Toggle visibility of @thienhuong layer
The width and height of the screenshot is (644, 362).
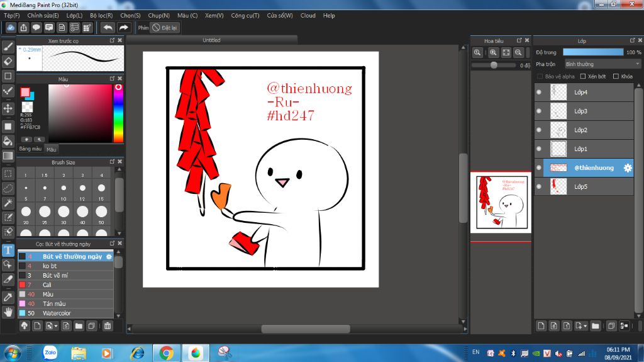pyautogui.click(x=539, y=168)
